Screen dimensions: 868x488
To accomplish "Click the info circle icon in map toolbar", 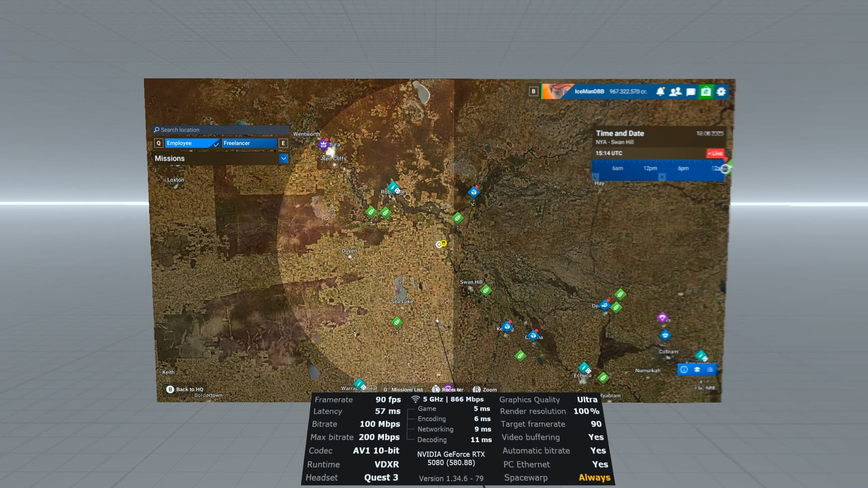I will point(684,370).
